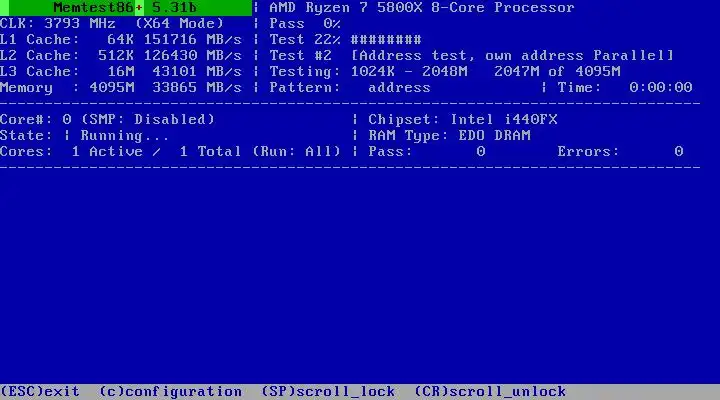This screenshot has height=400, width=720.
Task: Click the (X64 Mode) label
Action: click(180, 23)
